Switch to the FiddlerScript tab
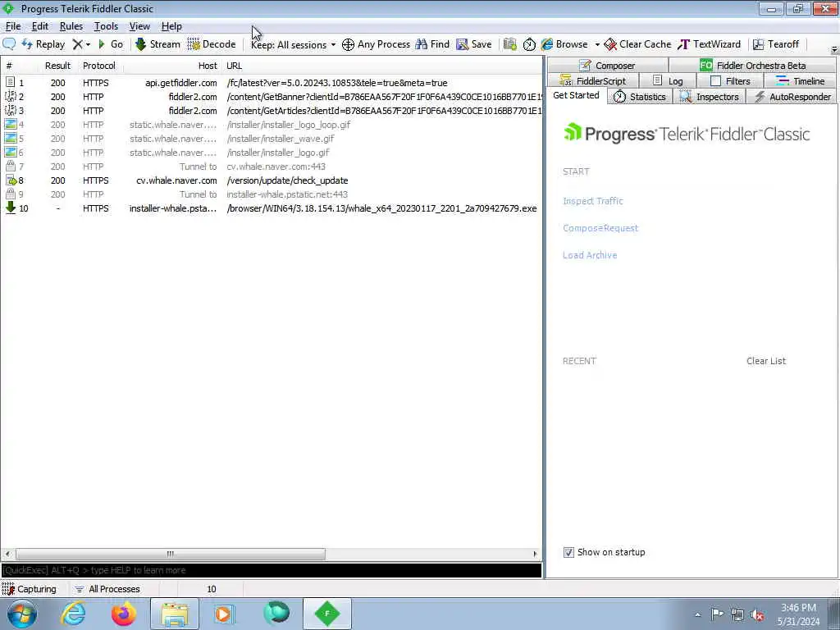Viewport: 840px width, 630px height. pos(593,81)
